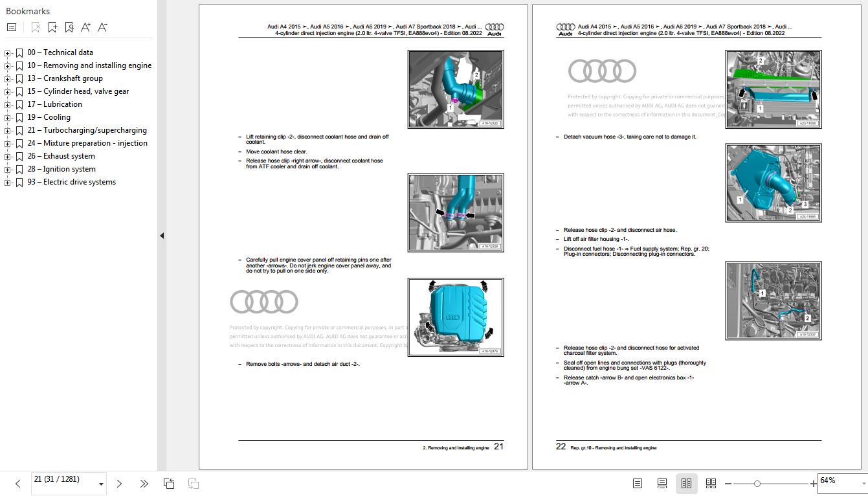Expand the '19 – Cooling' bookmark
This screenshot has width=868, height=496.
[x=7, y=118]
